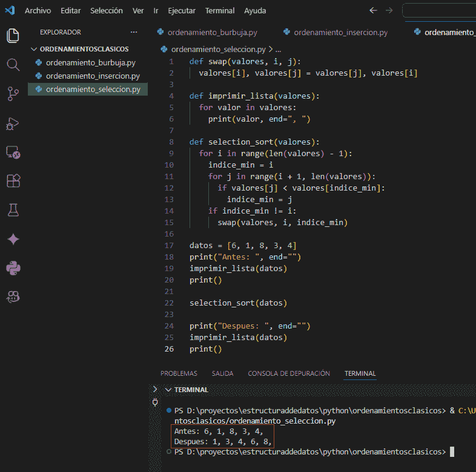Open the Remote Explorer icon

[13, 152]
